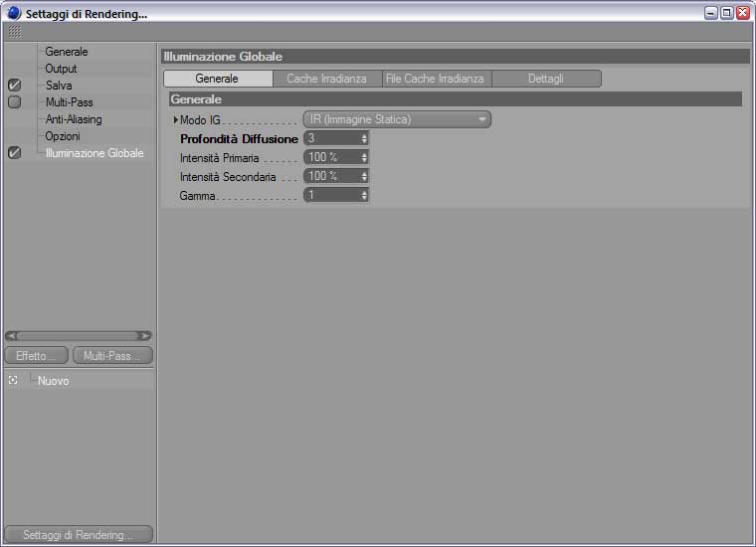Expand the Modo IG disclosure triangle
Screen dimensions: 756x547
pyautogui.click(x=175, y=119)
